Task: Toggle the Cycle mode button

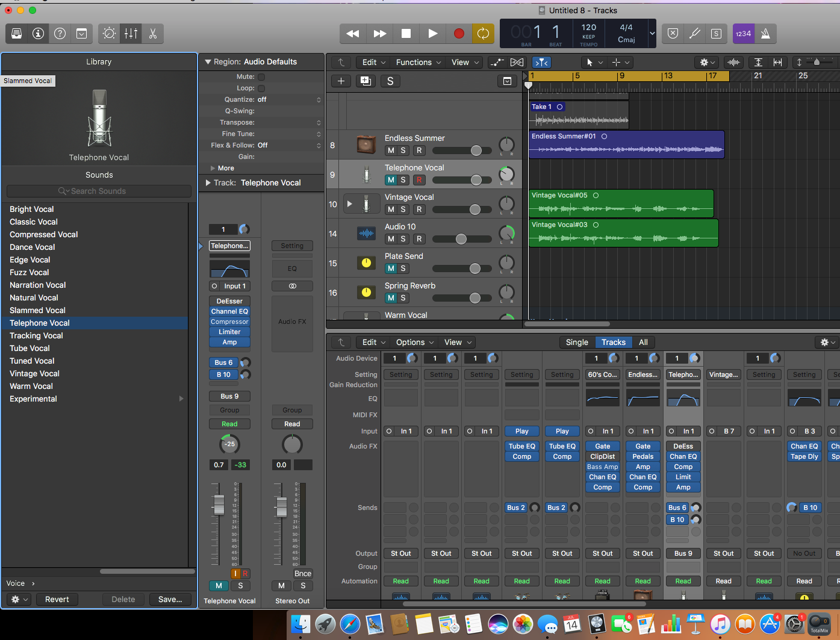Action: point(483,34)
